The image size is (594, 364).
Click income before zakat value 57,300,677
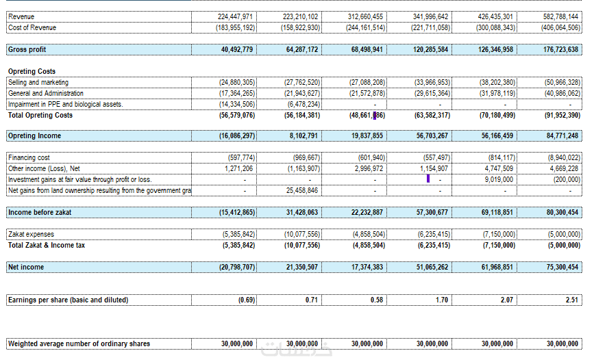pos(432,213)
